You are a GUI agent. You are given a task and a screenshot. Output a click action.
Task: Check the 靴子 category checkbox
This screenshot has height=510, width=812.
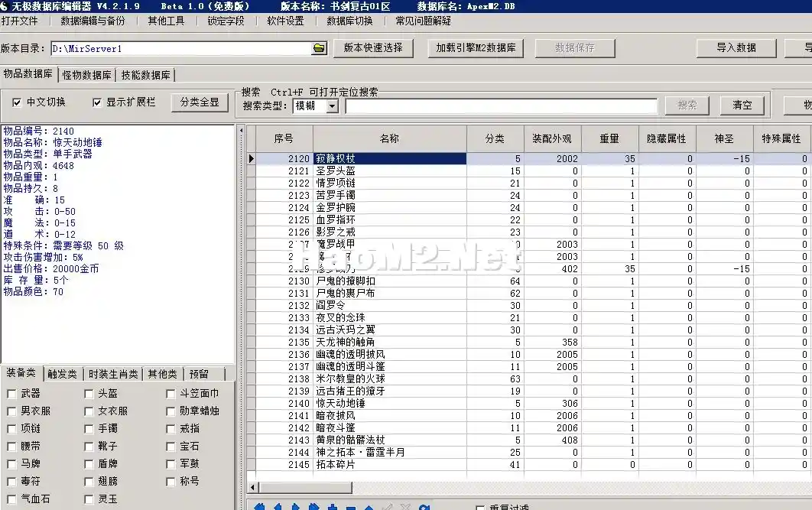coord(89,447)
